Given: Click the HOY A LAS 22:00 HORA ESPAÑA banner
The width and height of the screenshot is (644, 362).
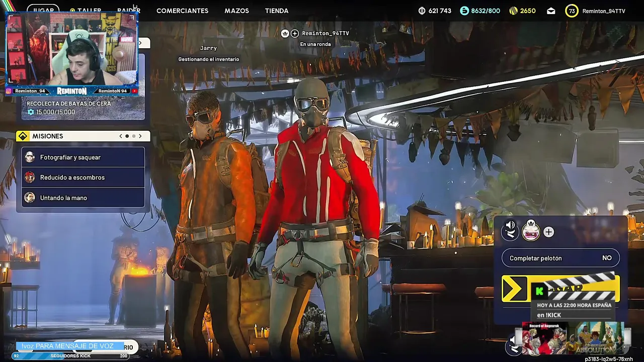Looking at the screenshot, I should pyautogui.click(x=574, y=305).
